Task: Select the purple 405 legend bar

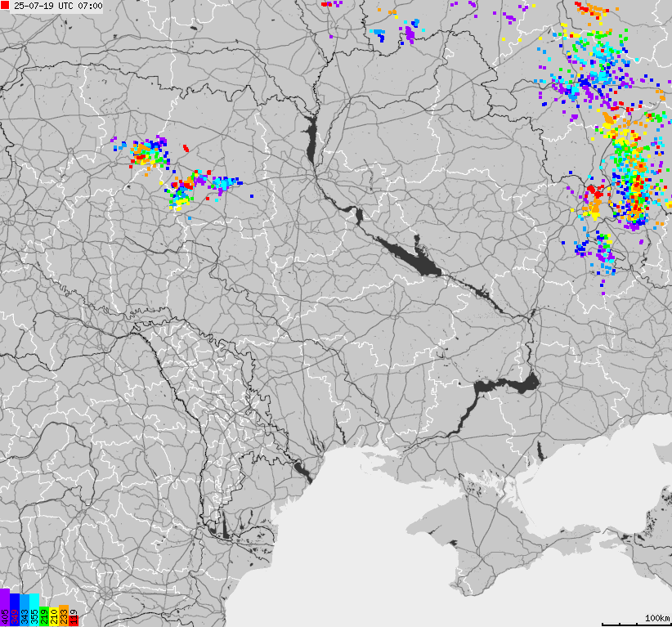Action: tap(5, 607)
